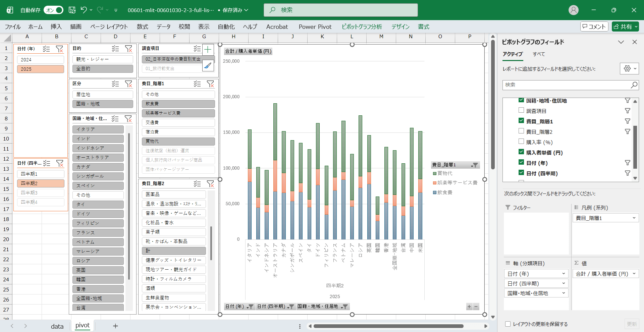Toggle multi-select on 目的 slicer

point(115,49)
